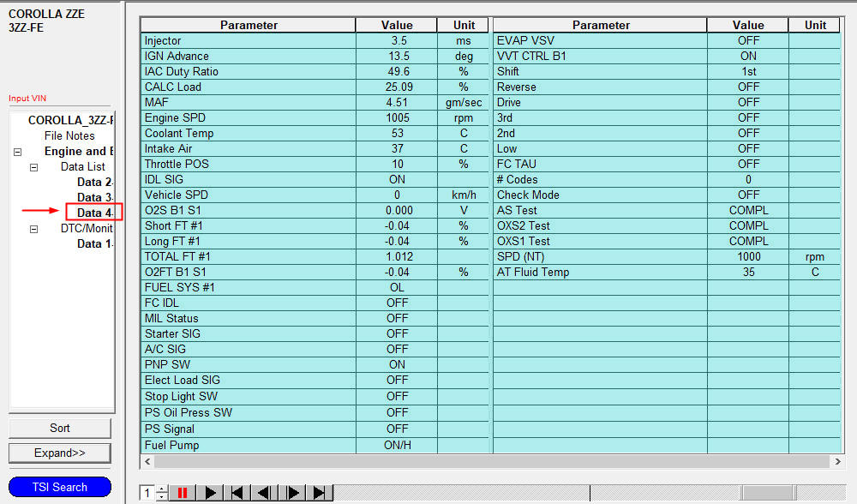
Task: Select the Throttle POS parameter
Action: (x=249, y=164)
